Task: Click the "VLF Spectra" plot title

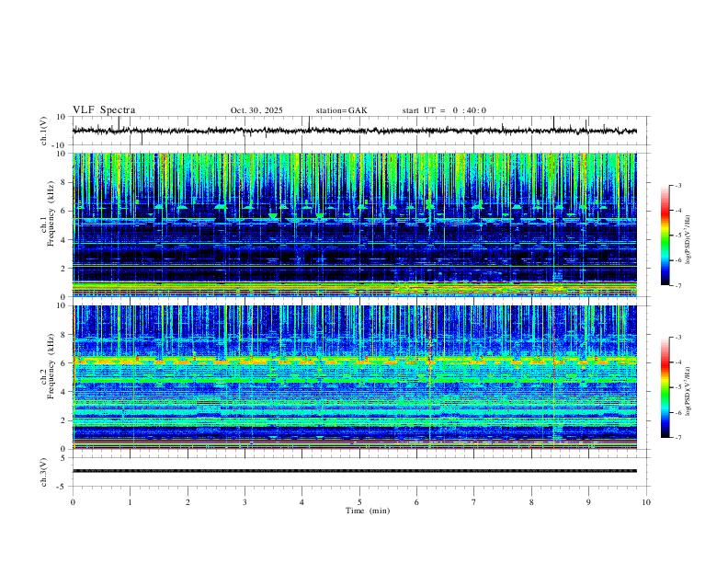Action: tap(104, 110)
